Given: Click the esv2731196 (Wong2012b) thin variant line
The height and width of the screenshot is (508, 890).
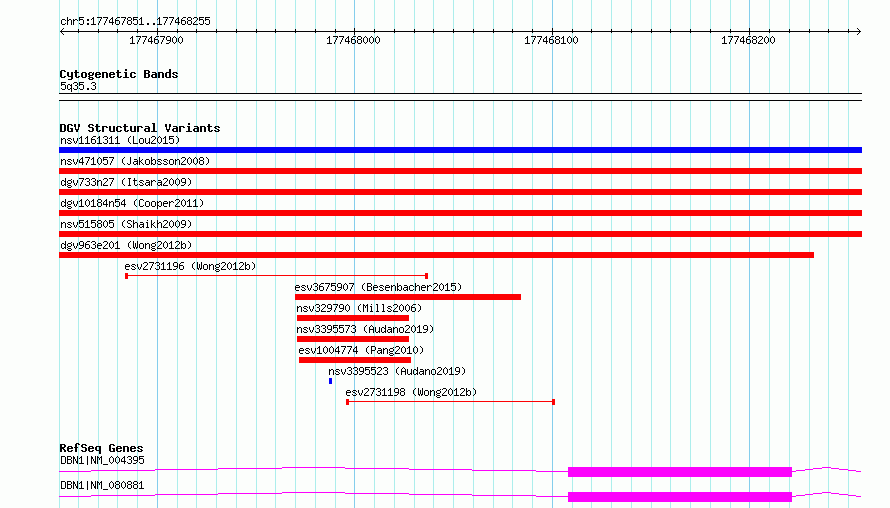Looking at the screenshot, I should pos(276,276).
